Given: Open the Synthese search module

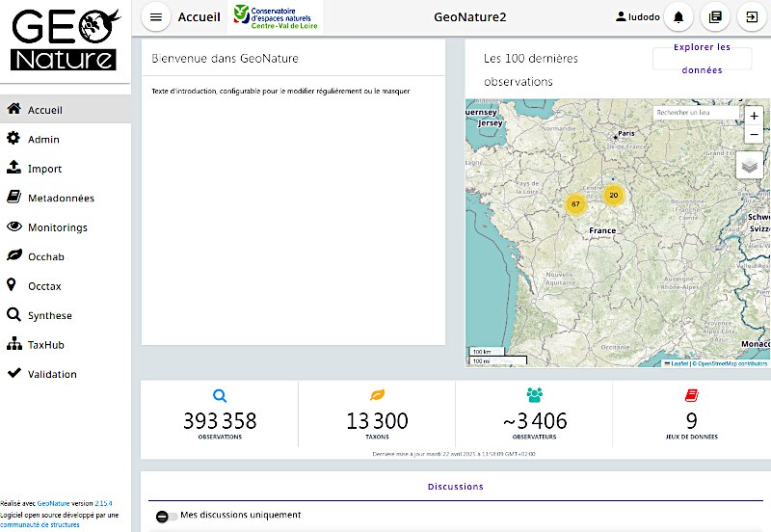Looking at the screenshot, I should (49, 316).
